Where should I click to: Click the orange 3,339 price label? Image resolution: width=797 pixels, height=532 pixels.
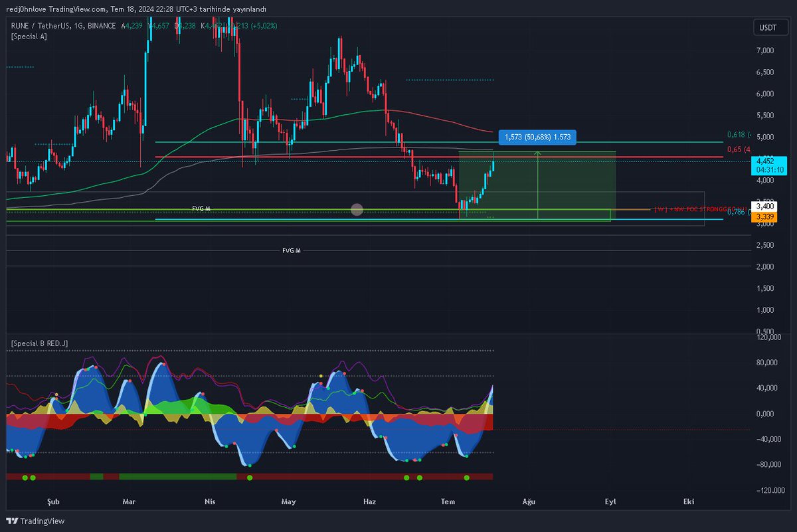(x=764, y=217)
